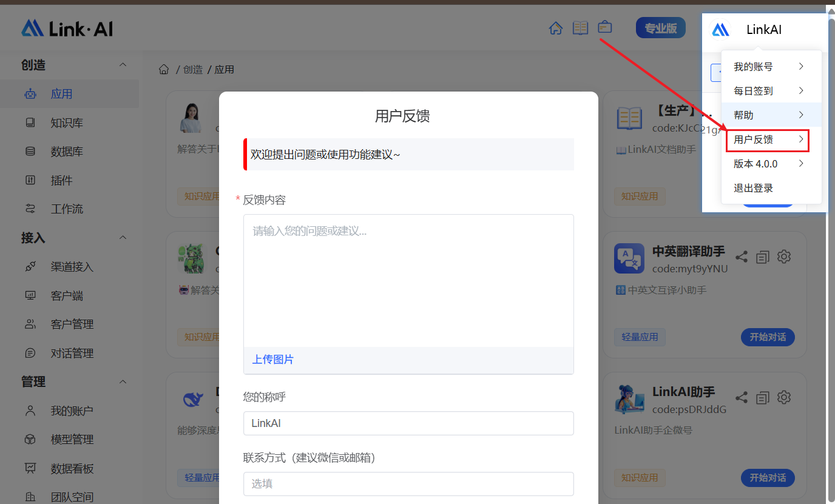
Task: Select 用户反馈 in the account menu
Action: tap(768, 139)
